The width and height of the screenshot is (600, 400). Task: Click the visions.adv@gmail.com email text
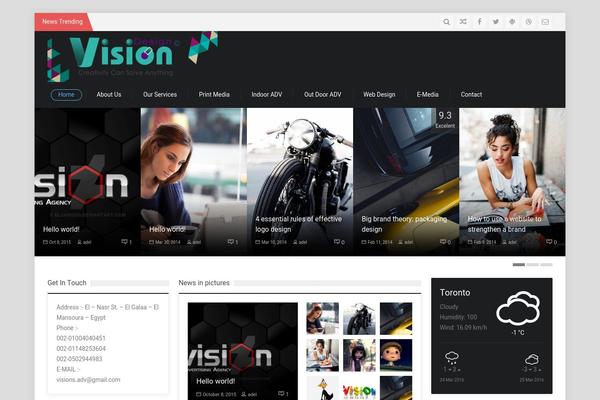[88, 380]
